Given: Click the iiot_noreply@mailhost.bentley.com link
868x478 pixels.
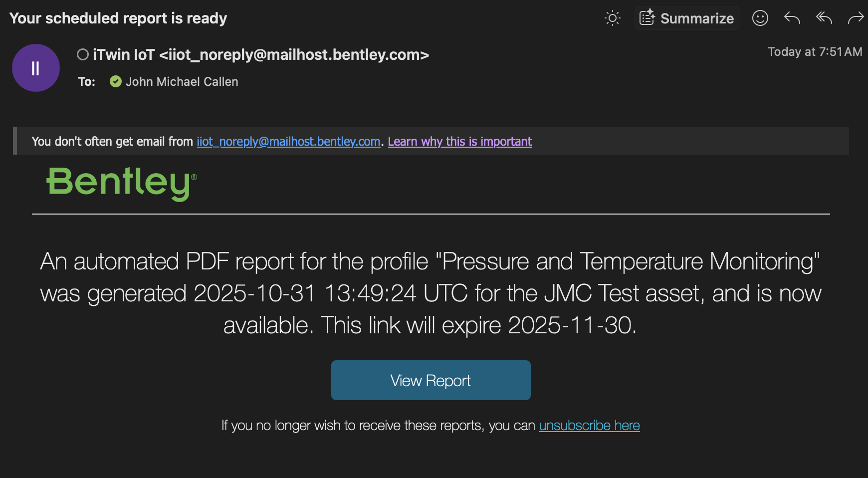Looking at the screenshot, I should (x=288, y=142).
